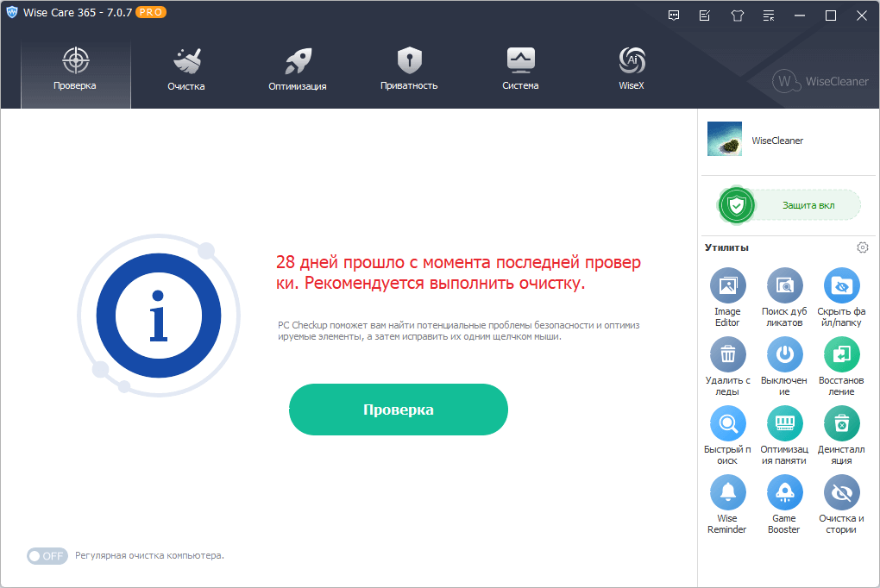Viewport: 880px width, 588px height.
Task: Open the Выключение shutdown utility
Action: coord(784,354)
